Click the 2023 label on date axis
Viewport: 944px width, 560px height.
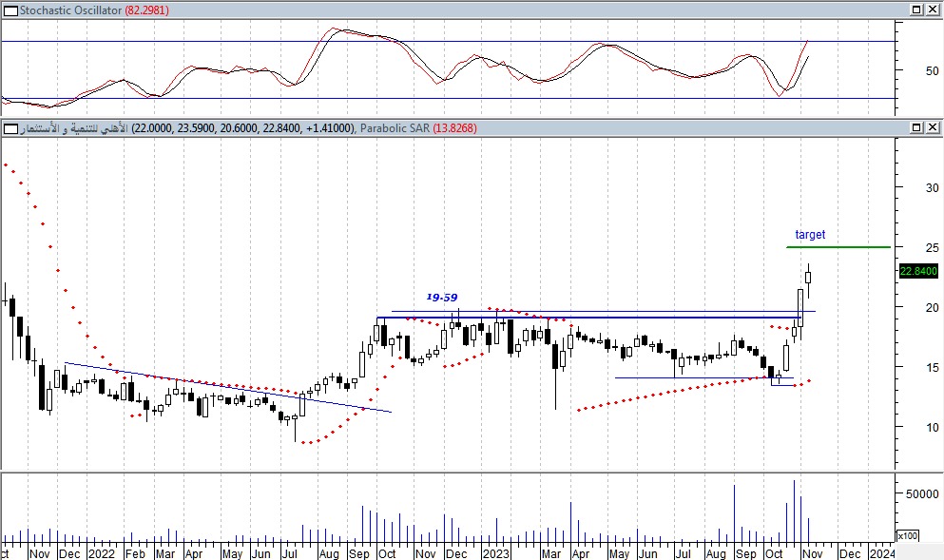[x=495, y=552]
